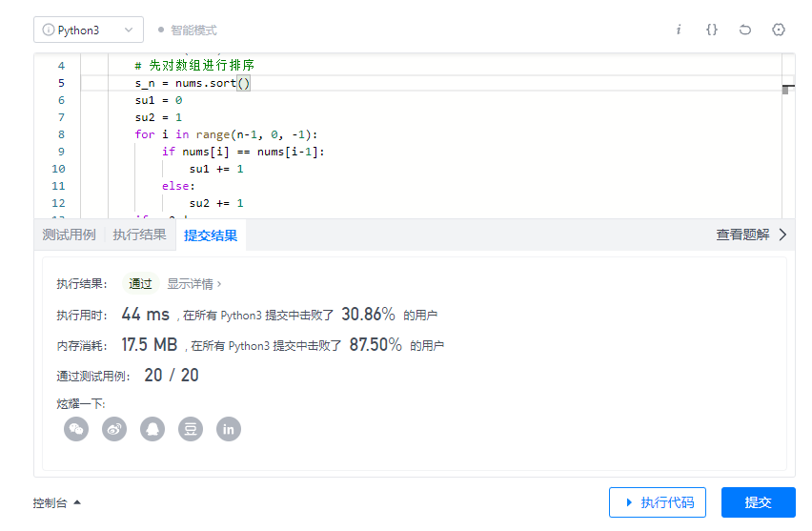Screen dimensions: 812x531
Task: Click the 20 / 20 test cases text
Action: click(x=172, y=375)
